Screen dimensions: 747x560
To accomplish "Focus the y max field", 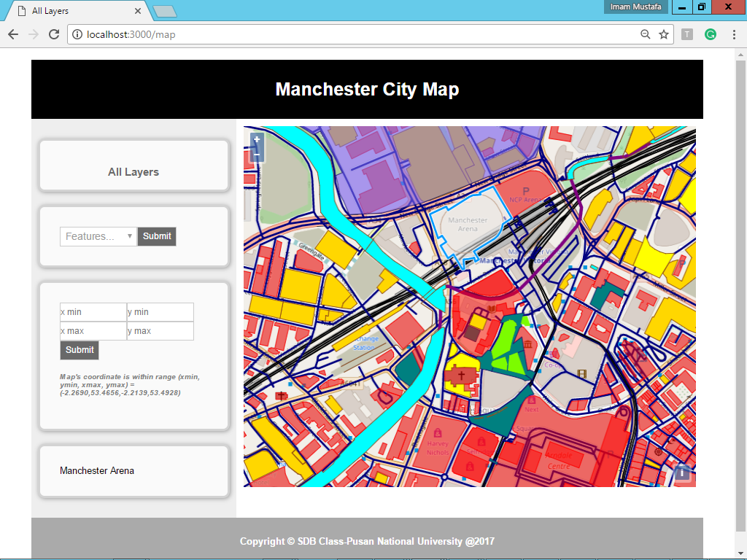I will (160, 331).
